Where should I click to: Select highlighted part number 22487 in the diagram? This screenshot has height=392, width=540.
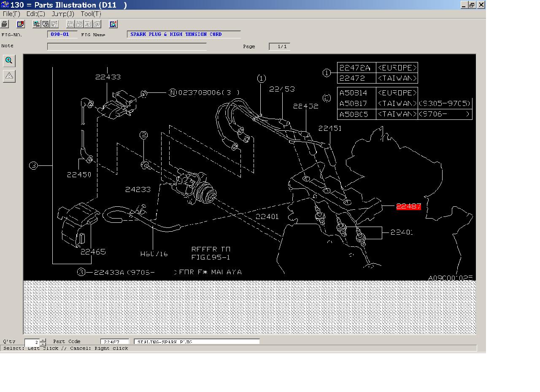[408, 206]
